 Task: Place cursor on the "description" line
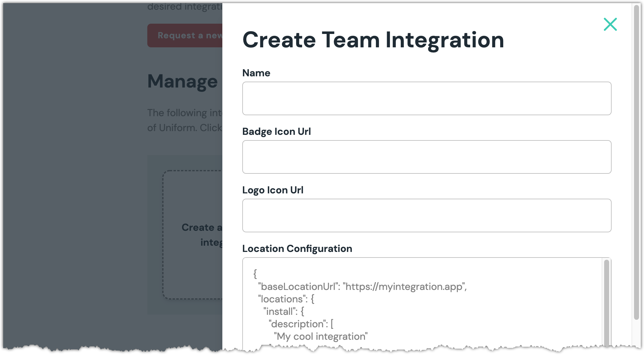click(301, 324)
